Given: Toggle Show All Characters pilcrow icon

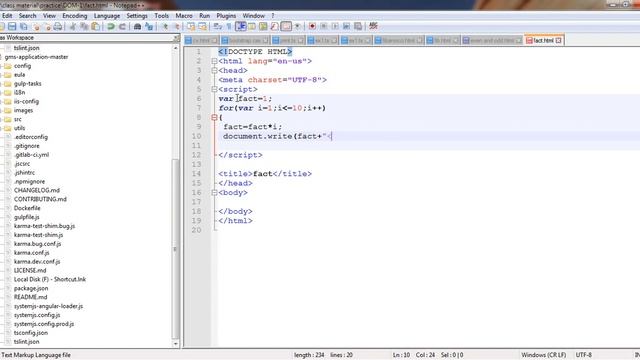Looking at the screenshot, I should [229, 27].
